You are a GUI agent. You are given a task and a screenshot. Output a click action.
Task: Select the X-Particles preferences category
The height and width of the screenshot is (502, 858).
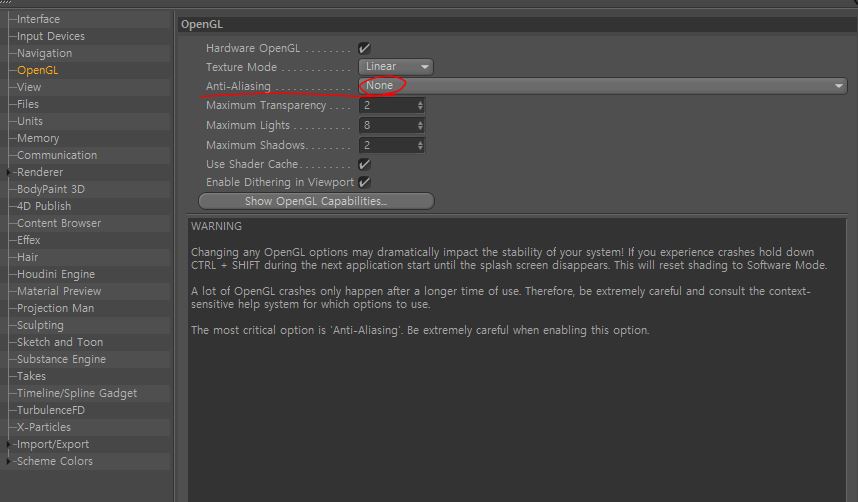[x=43, y=427]
